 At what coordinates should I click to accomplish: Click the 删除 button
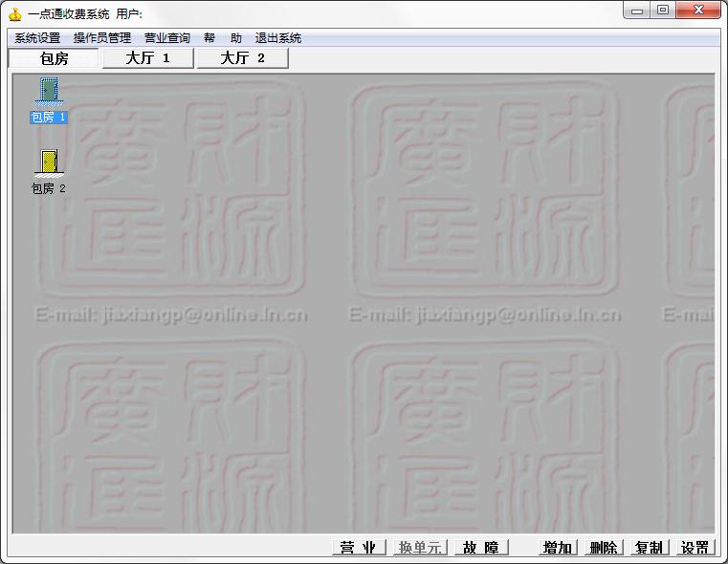click(x=604, y=548)
